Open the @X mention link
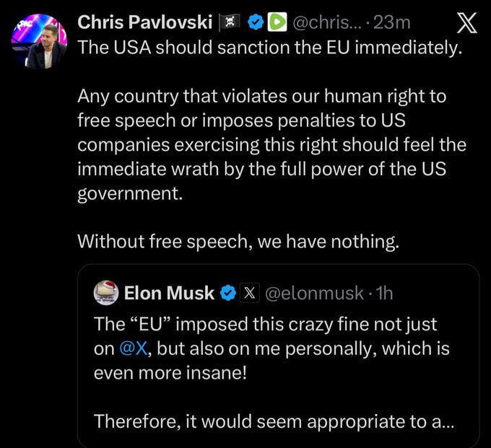 click(x=135, y=349)
